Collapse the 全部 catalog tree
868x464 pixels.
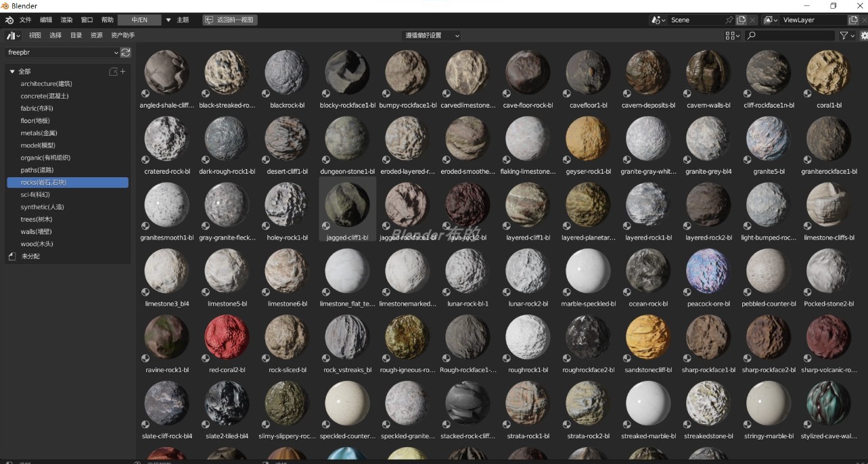point(12,72)
